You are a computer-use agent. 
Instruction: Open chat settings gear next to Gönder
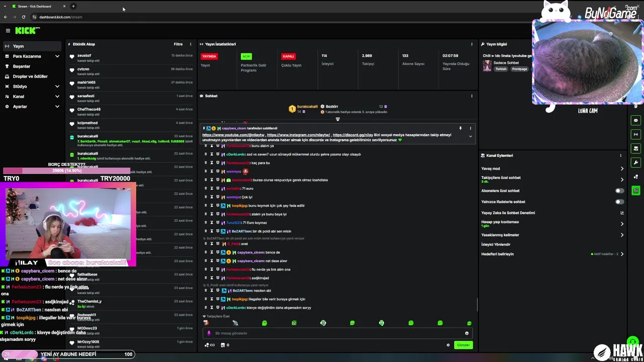pos(448,345)
